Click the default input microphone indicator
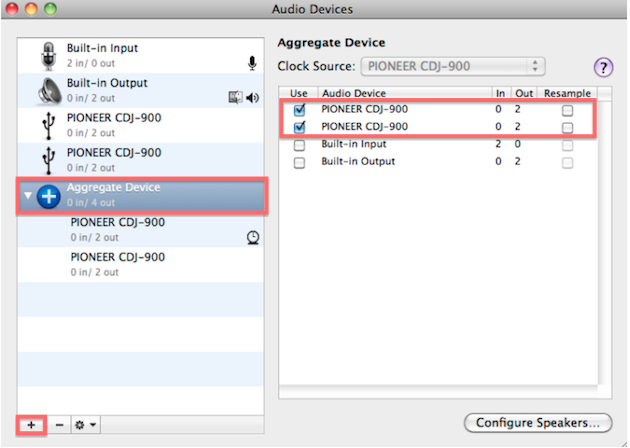Image resolution: width=630 pixels, height=448 pixels. [252, 63]
